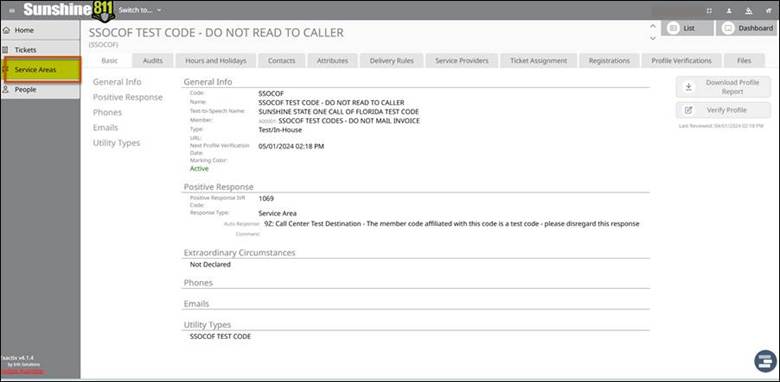780x382 pixels.
Task: Click Not Declared under Extraordinary Circumstances
Action: 210,265
